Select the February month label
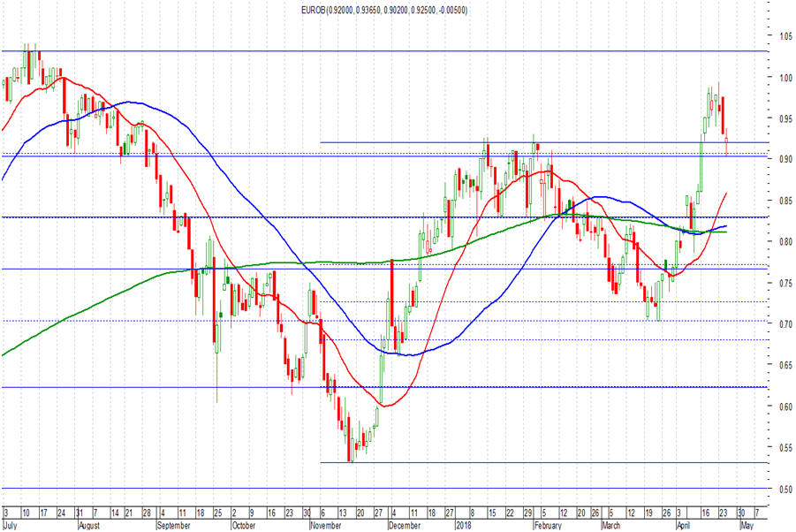This screenshot has width=796, height=532. (548, 526)
